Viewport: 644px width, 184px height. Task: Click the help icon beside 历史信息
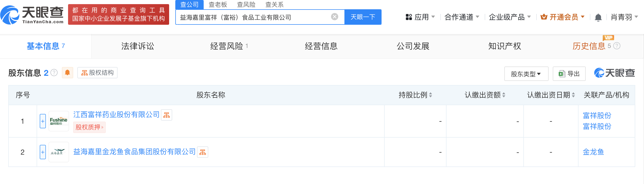tap(617, 46)
